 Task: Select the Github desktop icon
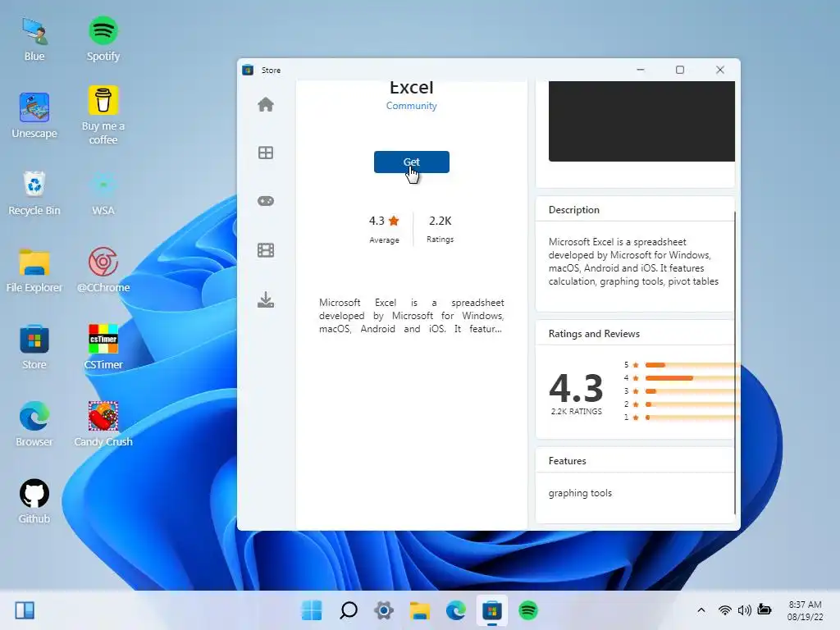34,501
